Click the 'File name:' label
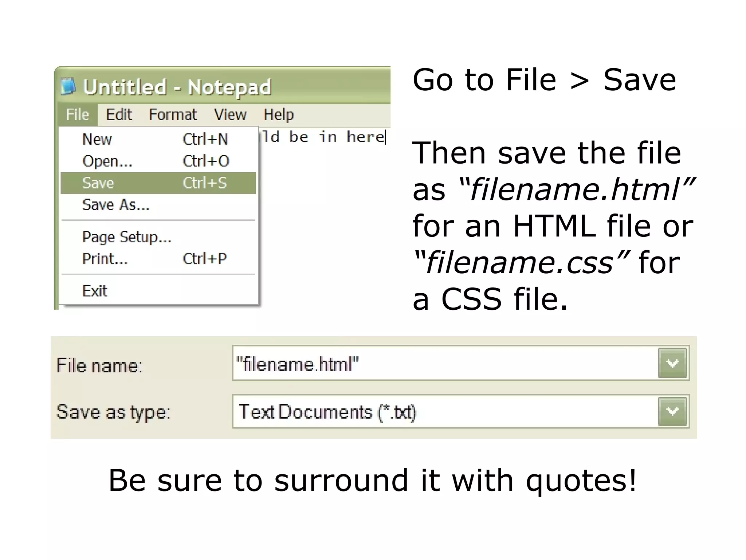Screen dimensions: 746x560 (x=99, y=365)
